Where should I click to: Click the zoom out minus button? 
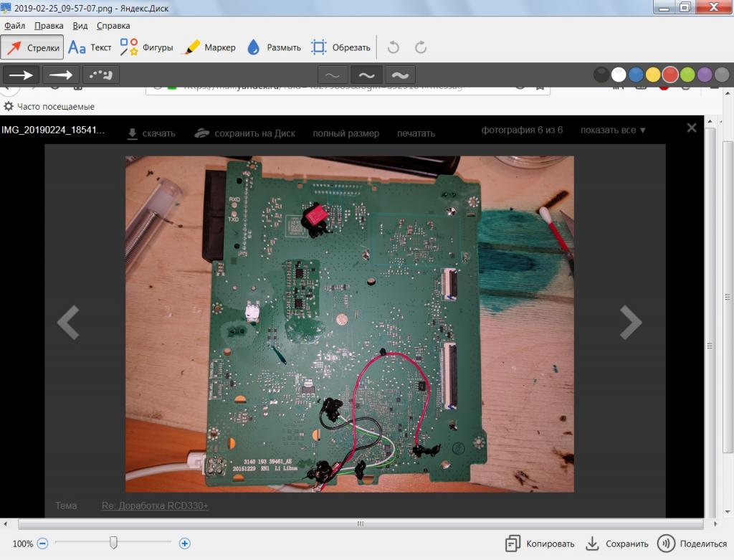point(42,544)
